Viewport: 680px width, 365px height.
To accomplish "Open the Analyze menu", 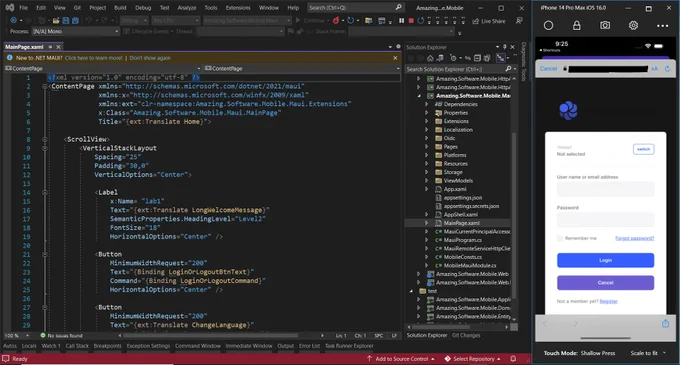I will 187,8.
